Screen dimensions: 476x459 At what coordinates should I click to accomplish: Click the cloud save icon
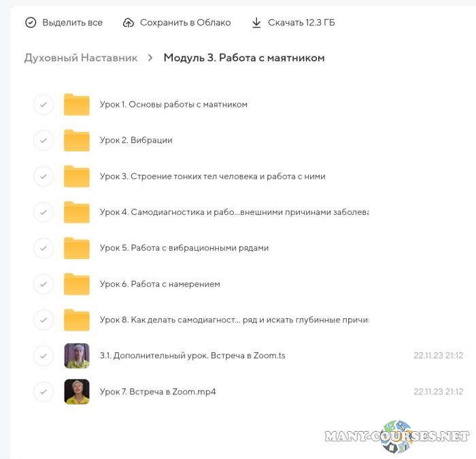pyautogui.click(x=129, y=22)
